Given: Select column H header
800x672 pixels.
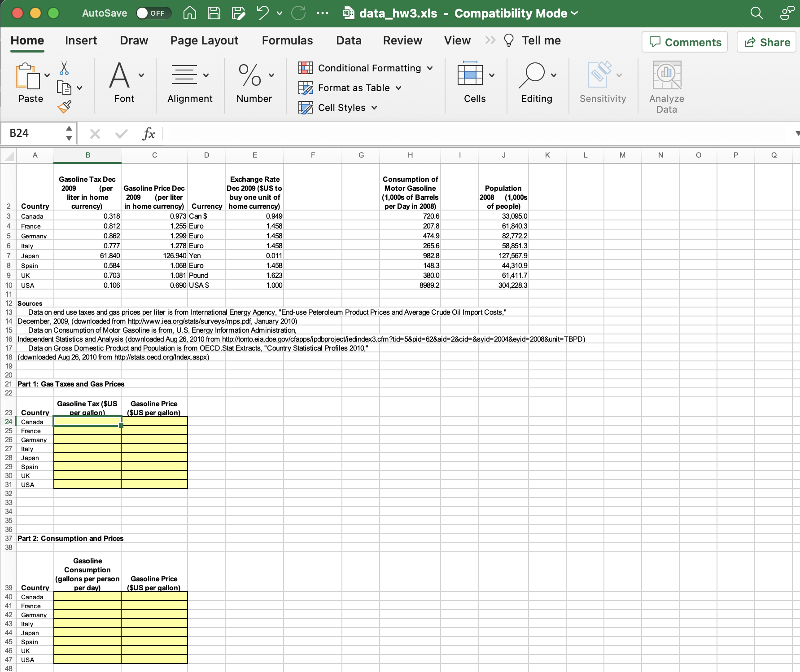Looking at the screenshot, I should point(410,155).
